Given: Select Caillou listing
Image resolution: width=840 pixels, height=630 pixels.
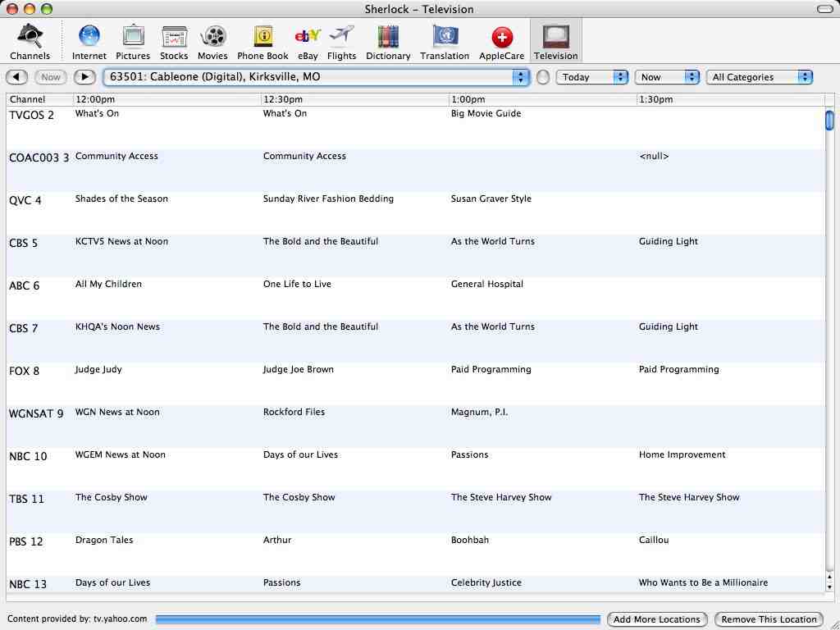Looking at the screenshot, I should pyautogui.click(x=654, y=540).
